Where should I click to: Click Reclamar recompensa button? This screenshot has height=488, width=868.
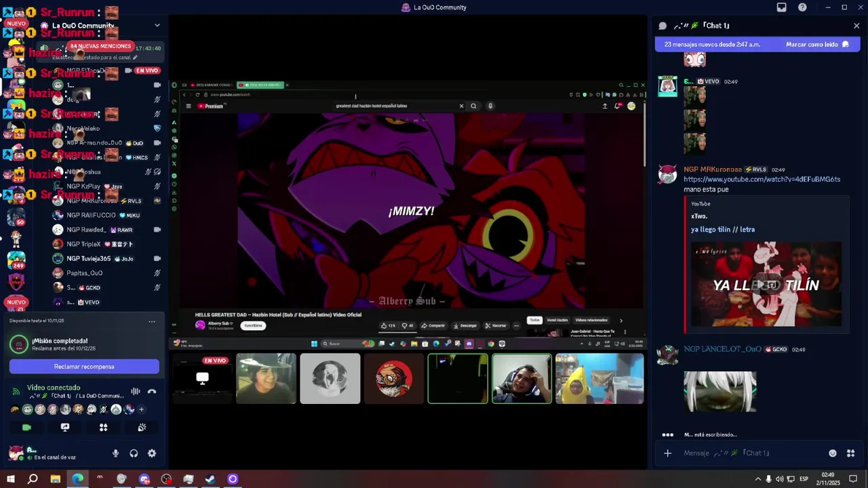(84, 367)
